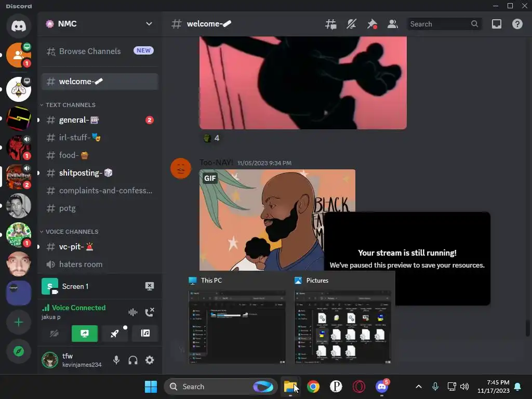This screenshot has height=399, width=532.
Task: Open the Opera browser taskbar icon
Action: coord(358,387)
